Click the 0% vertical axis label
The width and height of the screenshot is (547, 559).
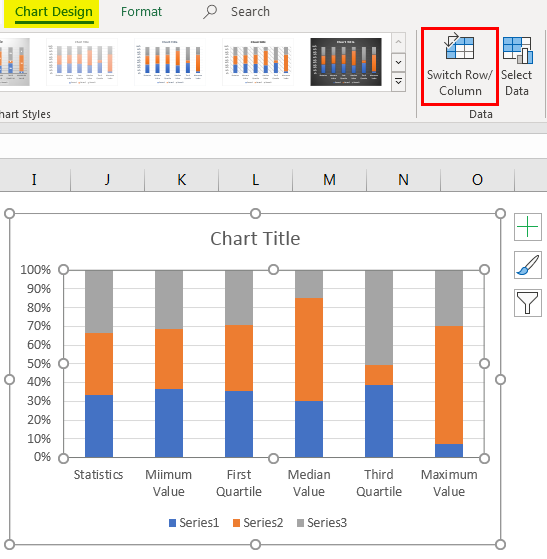click(42, 457)
